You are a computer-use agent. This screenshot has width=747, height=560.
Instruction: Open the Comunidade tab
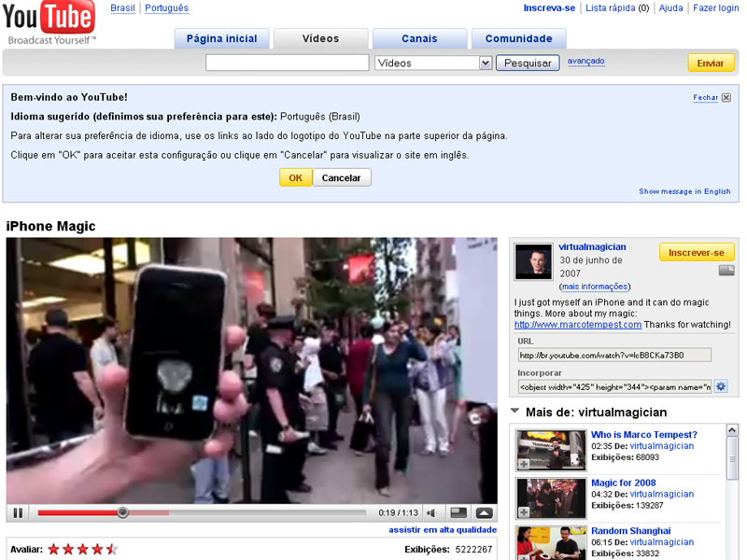coord(519,38)
